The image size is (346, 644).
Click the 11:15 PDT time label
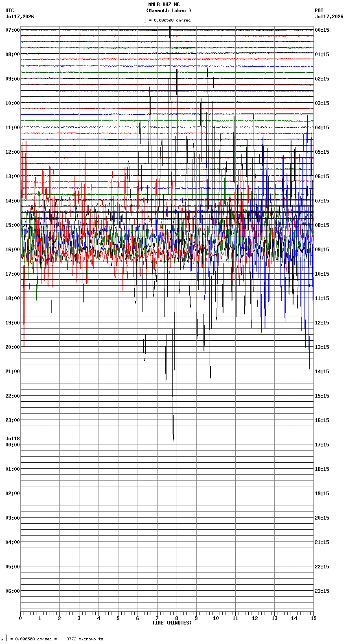[x=322, y=298]
